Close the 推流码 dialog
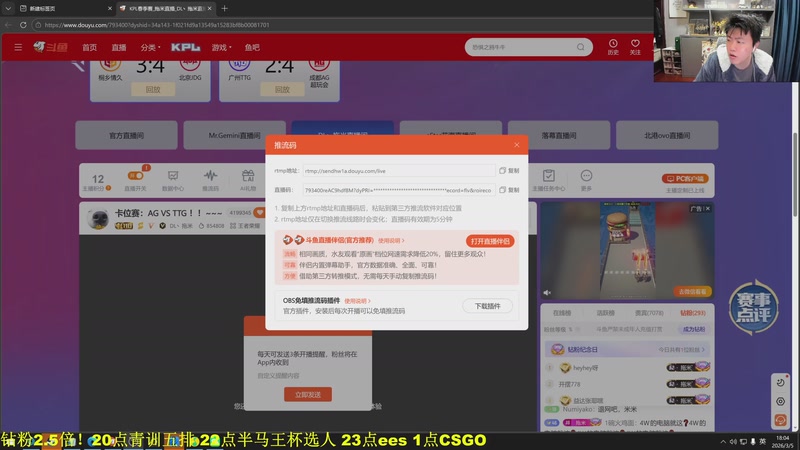Screen dimensions: 800x450 (x=516, y=145)
